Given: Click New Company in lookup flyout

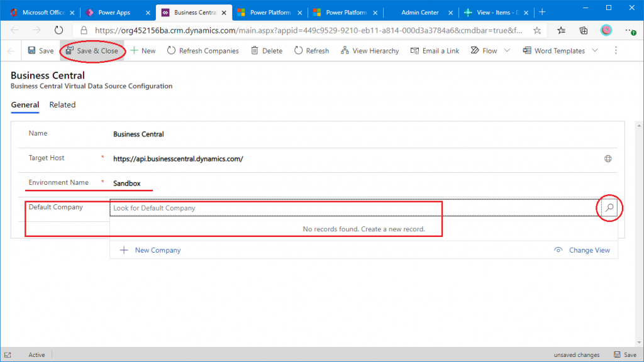Looking at the screenshot, I should (150, 250).
